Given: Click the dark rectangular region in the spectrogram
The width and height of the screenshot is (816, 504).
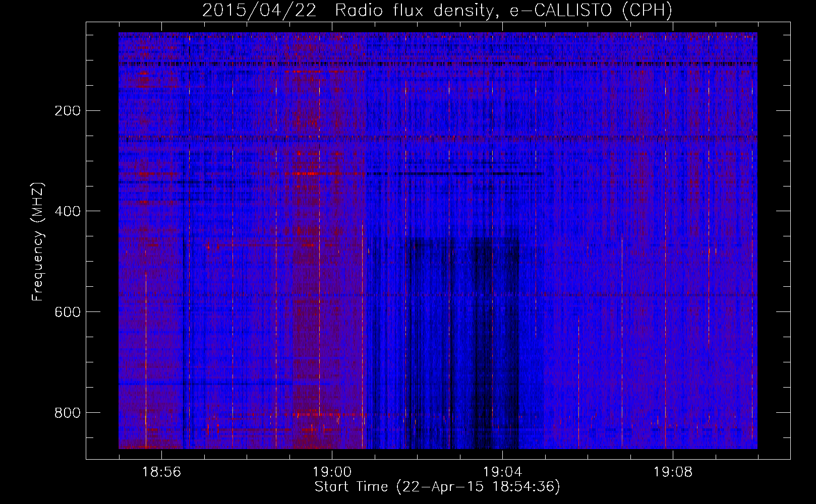Looking at the screenshot, I should coord(464,343).
